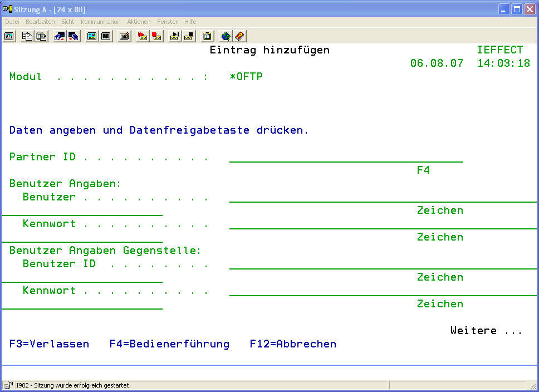
Task: Click into the Partner ID input field
Action: click(345, 157)
